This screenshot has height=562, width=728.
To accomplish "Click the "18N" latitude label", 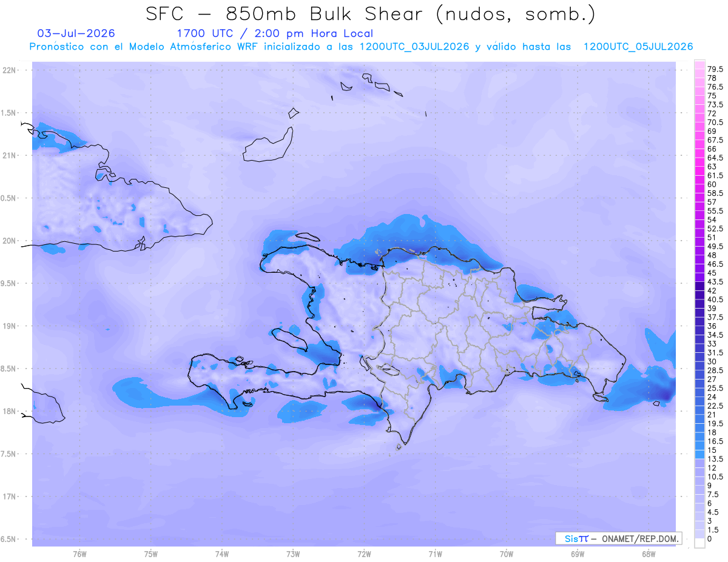I will [x=10, y=411].
